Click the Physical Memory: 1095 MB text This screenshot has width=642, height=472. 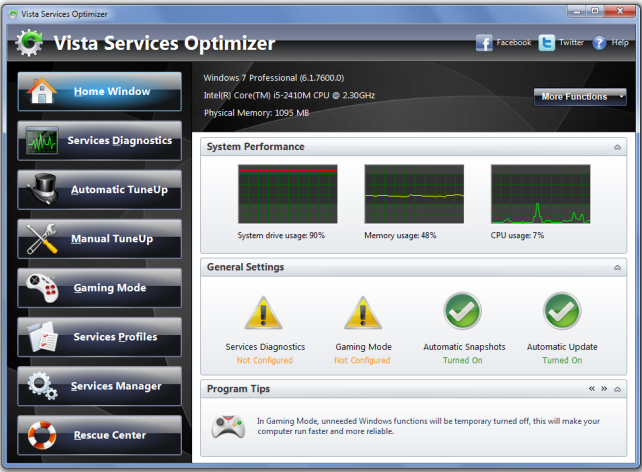(x=256, y=113)
